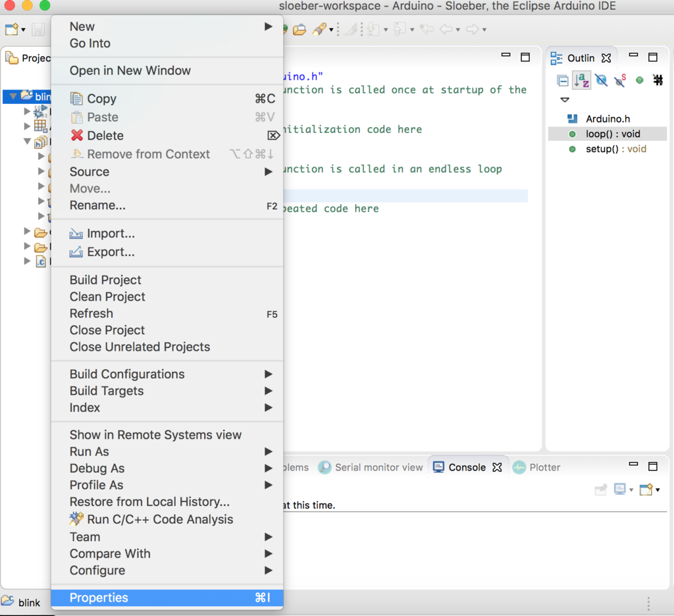The height and width of the screenshot is (616, 674).
Task: Click Display Selected Console monitor icon
Action: click(x=620, y=489)
